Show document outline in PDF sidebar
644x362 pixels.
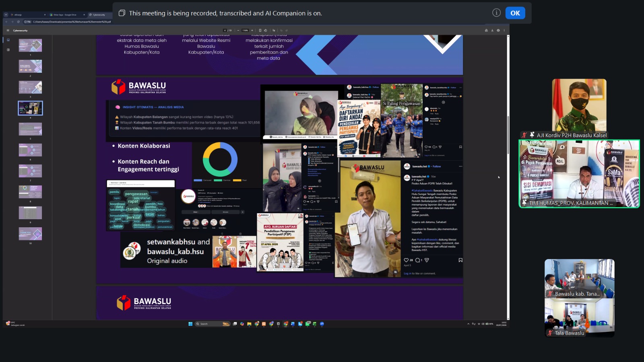8,50
